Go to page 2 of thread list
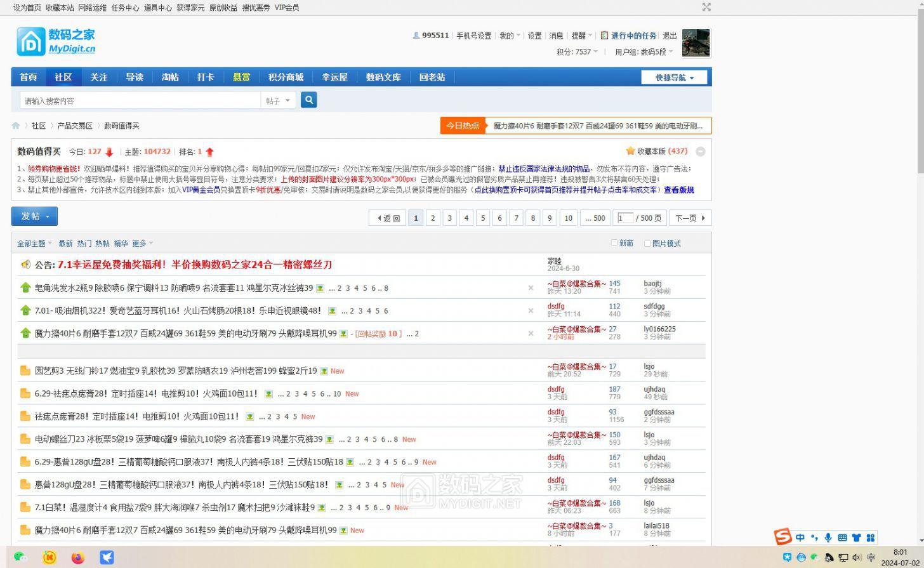 tap(433, 218)
